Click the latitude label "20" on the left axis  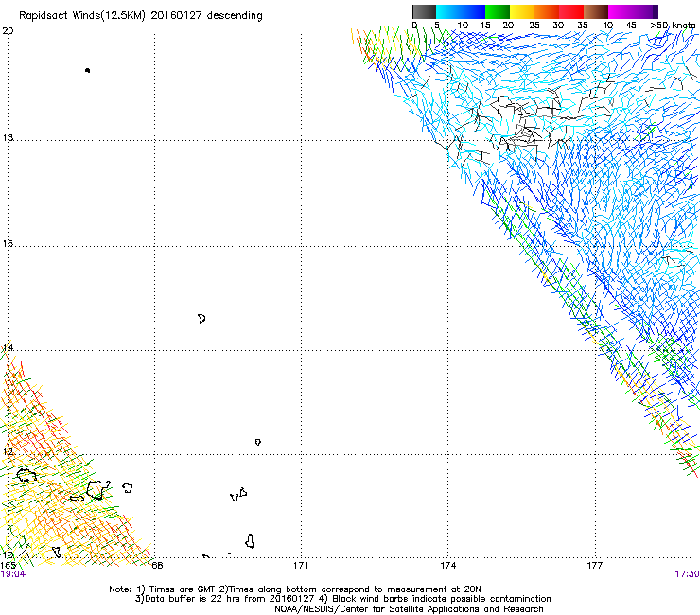(x=8, y=31)
